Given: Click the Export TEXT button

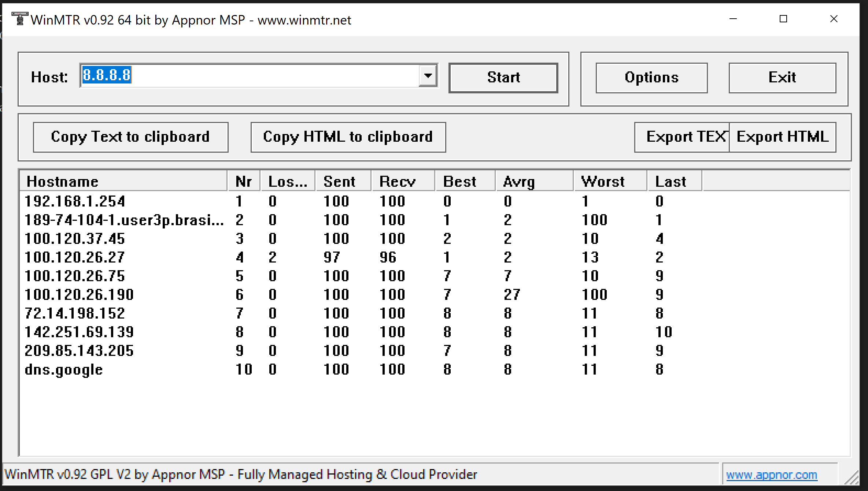Looking at the screenshot, I should (682, 137).
